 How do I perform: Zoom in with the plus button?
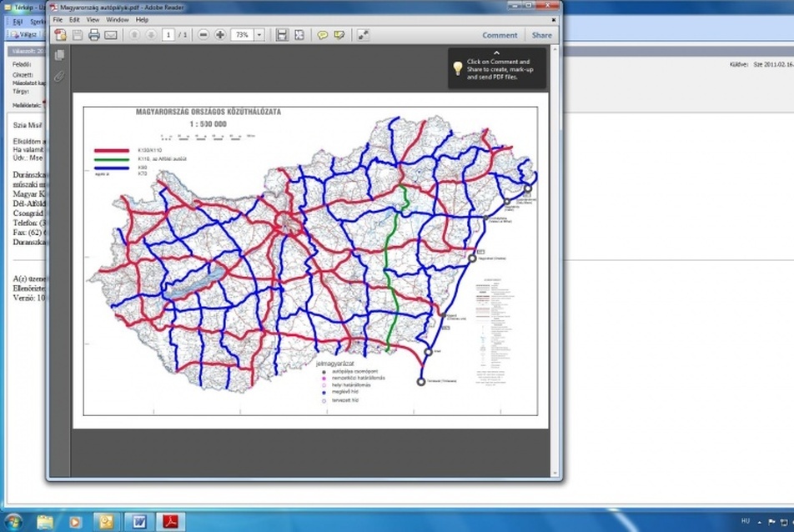[x=220, y=35]
